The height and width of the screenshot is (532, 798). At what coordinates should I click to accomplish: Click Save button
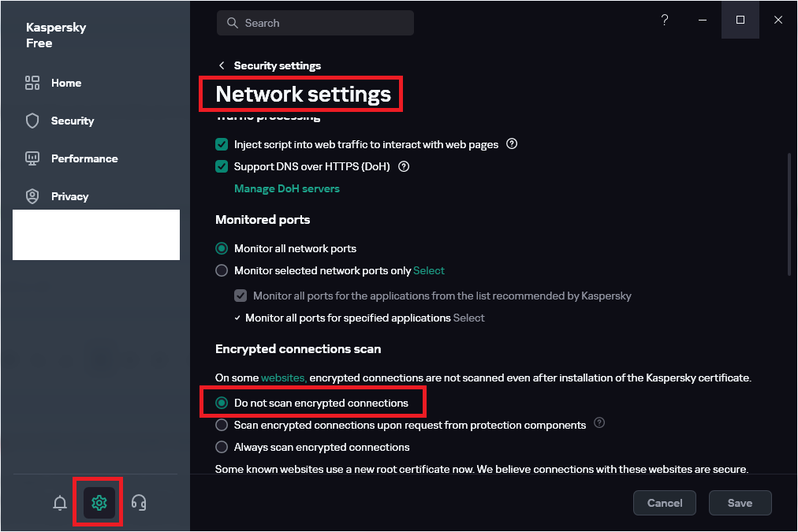[x=740, y=503]
